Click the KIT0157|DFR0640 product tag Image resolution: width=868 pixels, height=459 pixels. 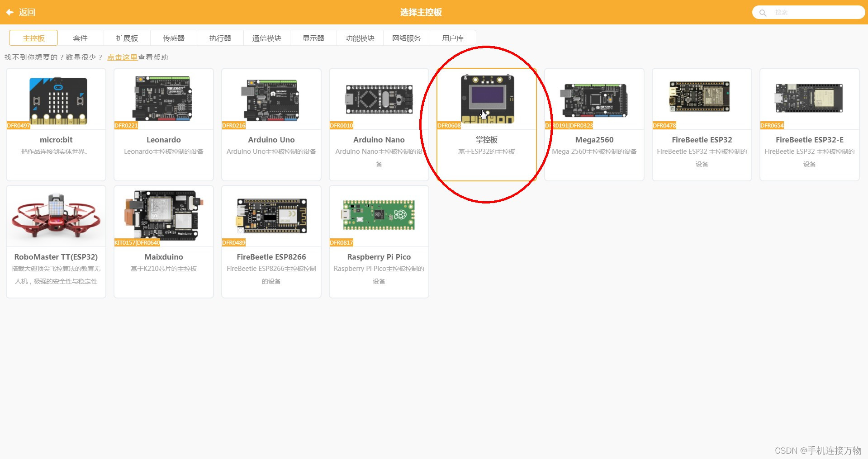[138, 243]
